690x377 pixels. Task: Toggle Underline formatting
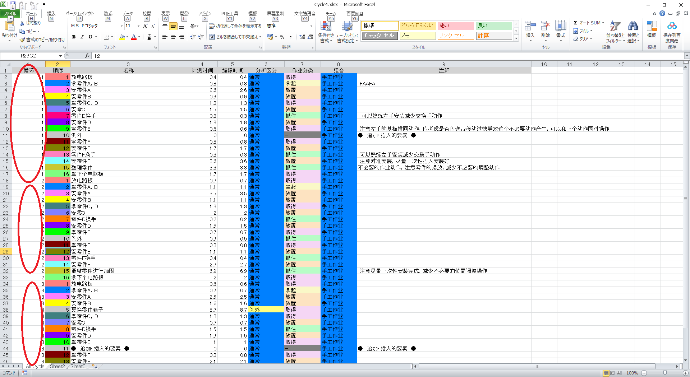click(x=90, y=37)
